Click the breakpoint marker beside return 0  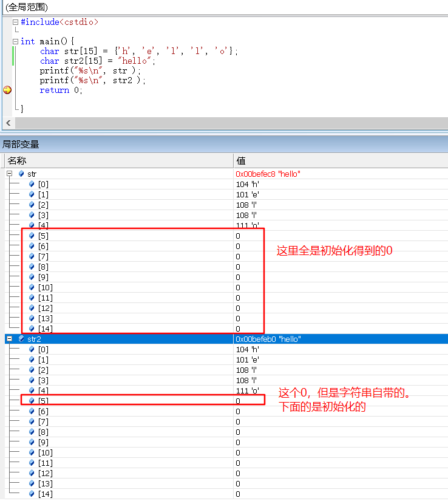tap(7, 90)
